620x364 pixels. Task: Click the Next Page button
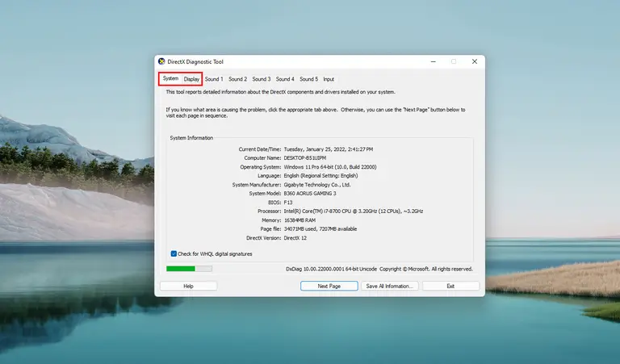329,287
